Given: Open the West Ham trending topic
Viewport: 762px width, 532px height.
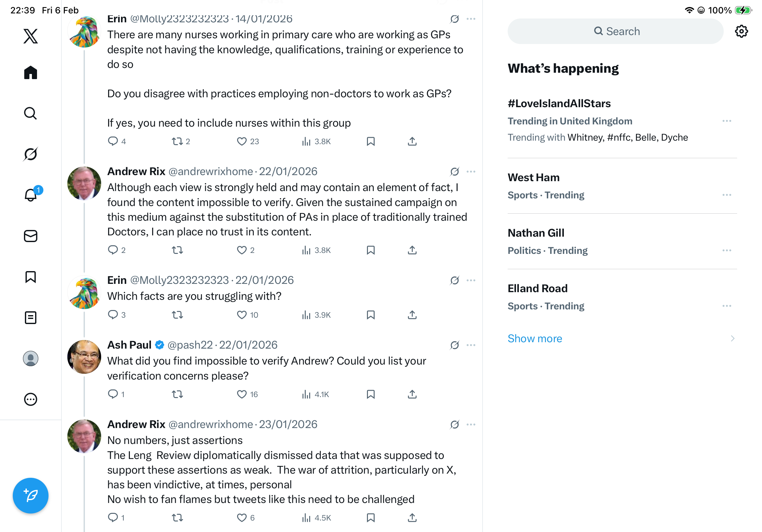Looking at the screenshot, I should [x=533, y=178].
